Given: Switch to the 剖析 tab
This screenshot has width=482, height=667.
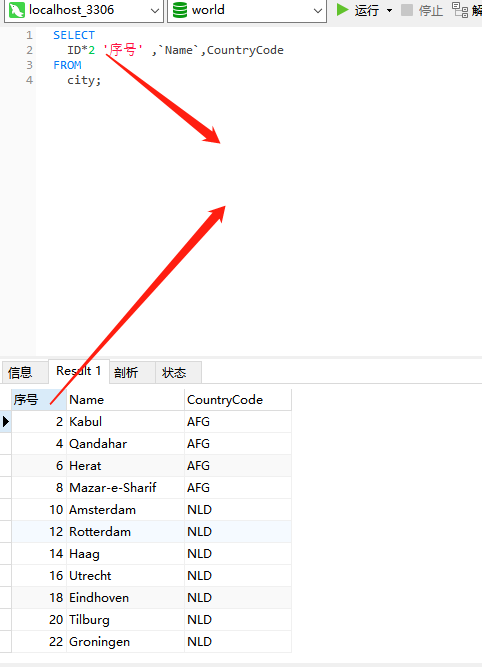Looking at the screenshot, I should (x=132, y=373).
